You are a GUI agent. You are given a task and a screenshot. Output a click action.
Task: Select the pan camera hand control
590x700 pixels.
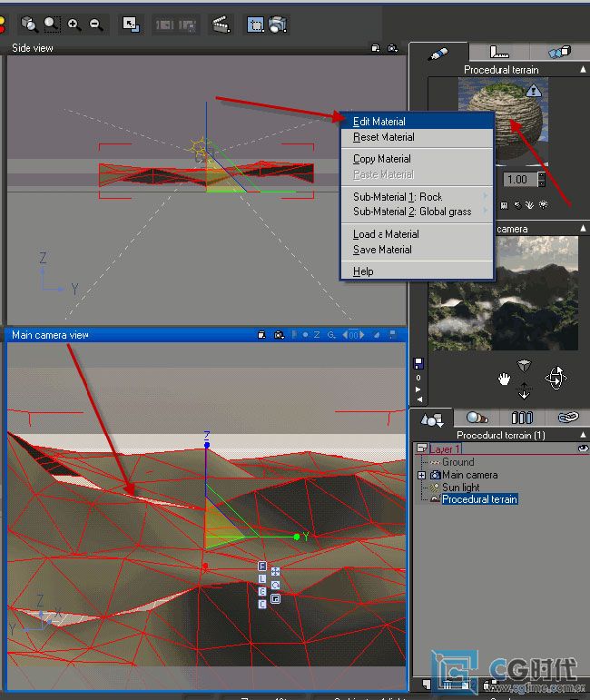(x=504, y=380)
